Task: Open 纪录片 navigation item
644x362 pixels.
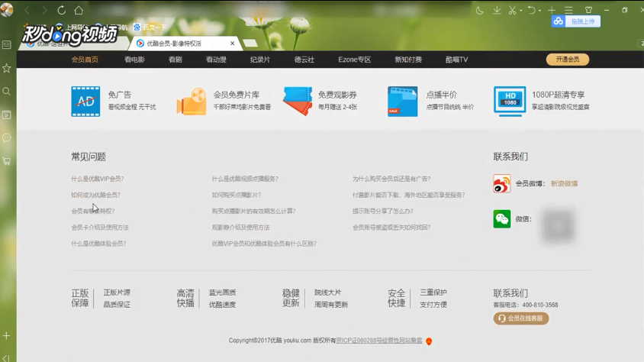Action: click(x=260, y=60)
